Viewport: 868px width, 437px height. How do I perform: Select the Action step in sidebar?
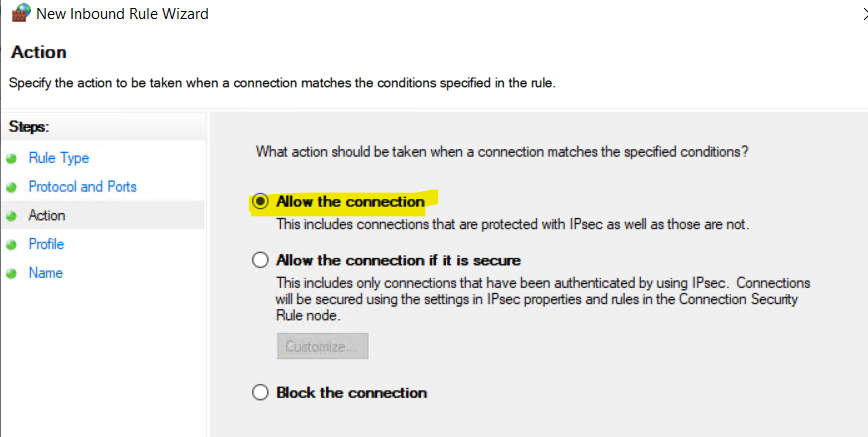click(x=47, y=215)
